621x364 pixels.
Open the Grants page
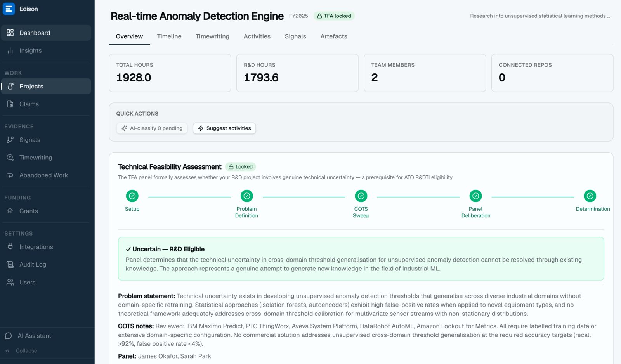tap(46, 211)
